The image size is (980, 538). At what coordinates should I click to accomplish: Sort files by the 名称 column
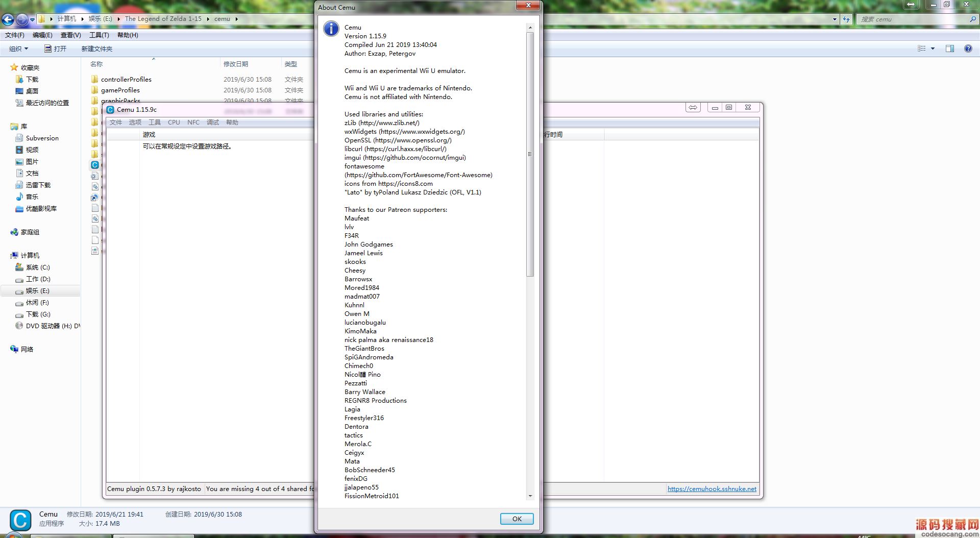click(x=96, y=64)
